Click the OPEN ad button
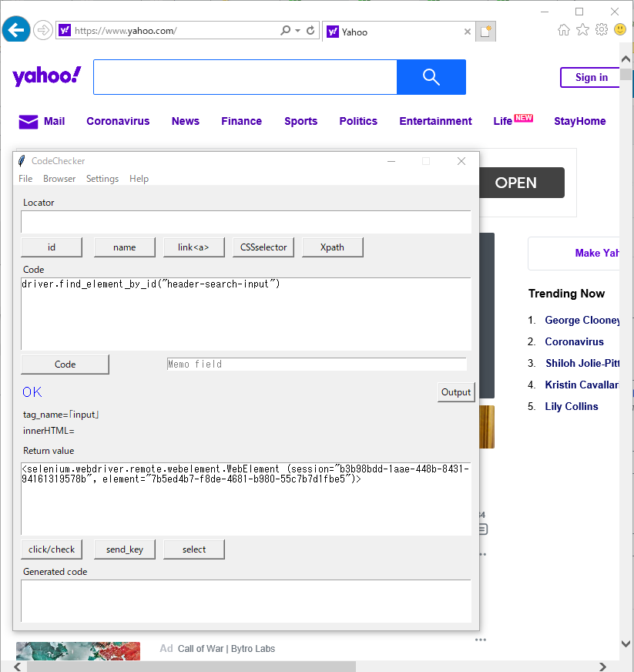The width and height of the screenshot is (634, 672). point(522,183)
